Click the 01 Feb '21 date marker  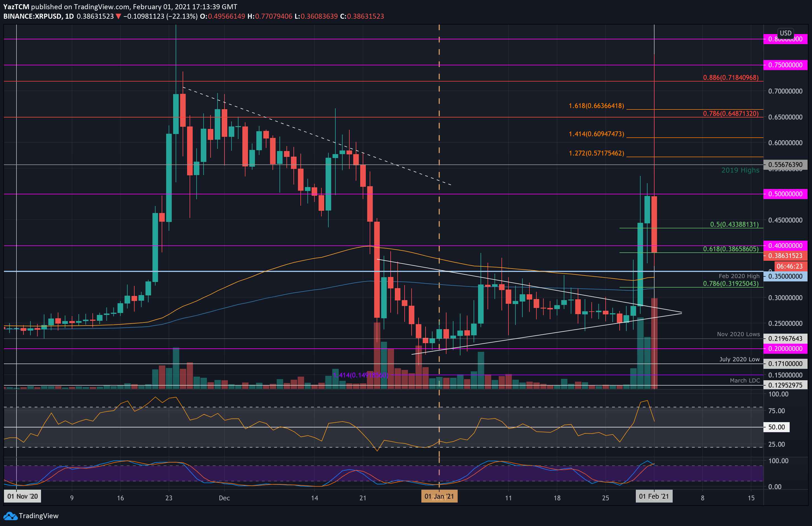point(654,496)
